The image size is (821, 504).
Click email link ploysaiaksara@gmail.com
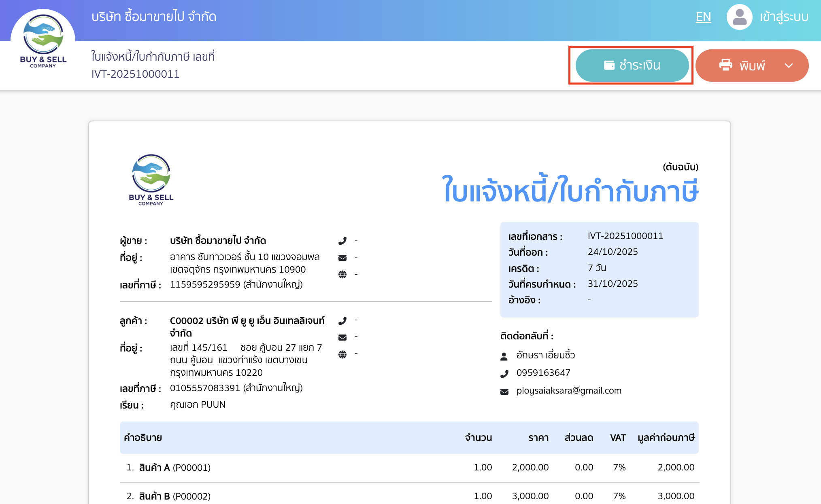[x=568, y=390]
